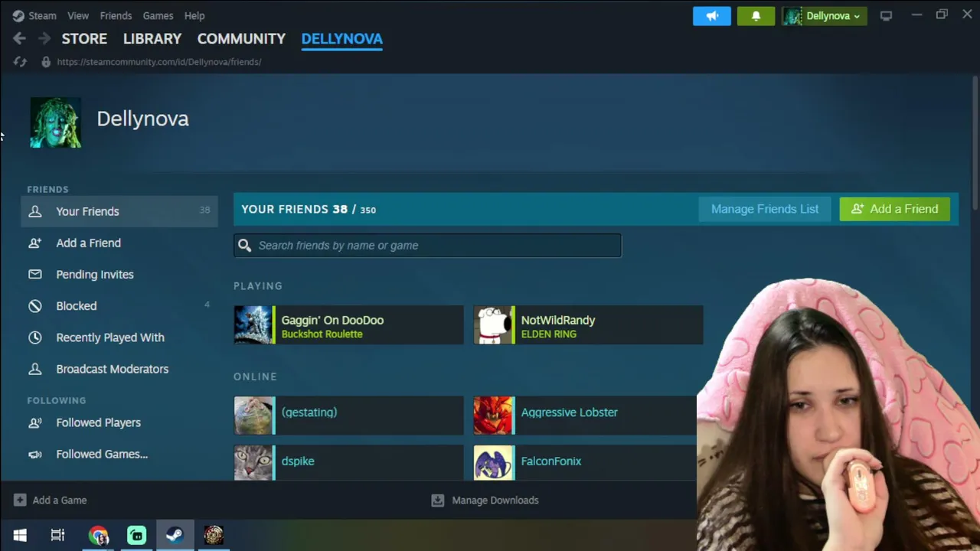Go back with the back arrow
The image size is (980, 551).
coord(19,38)
